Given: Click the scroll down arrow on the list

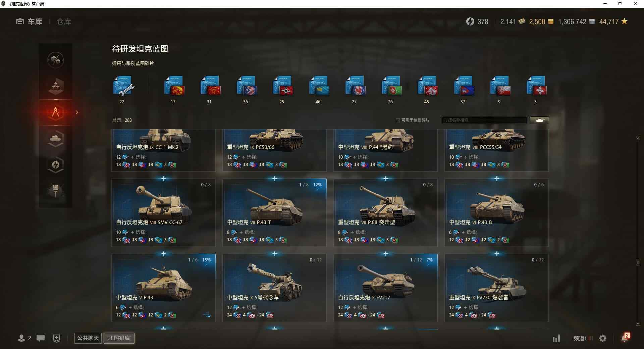Looking at the screenshot, I should click(x=638, y=324).
